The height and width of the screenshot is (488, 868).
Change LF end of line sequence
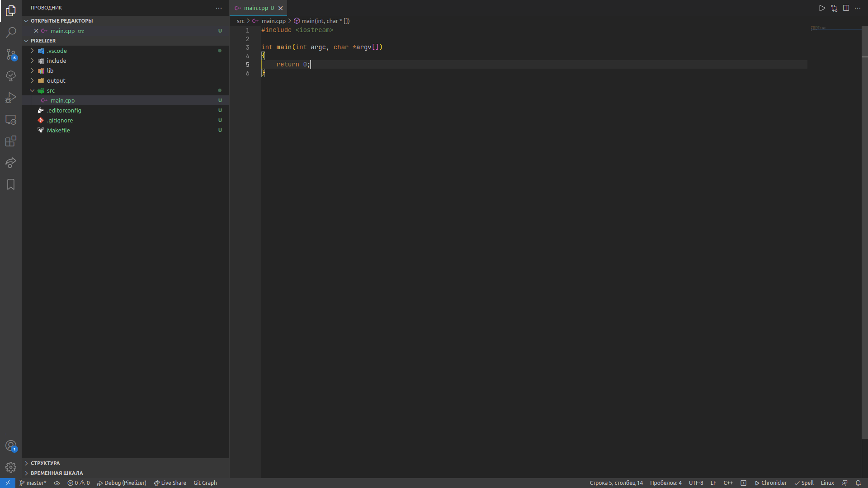[x=713, y=483]
